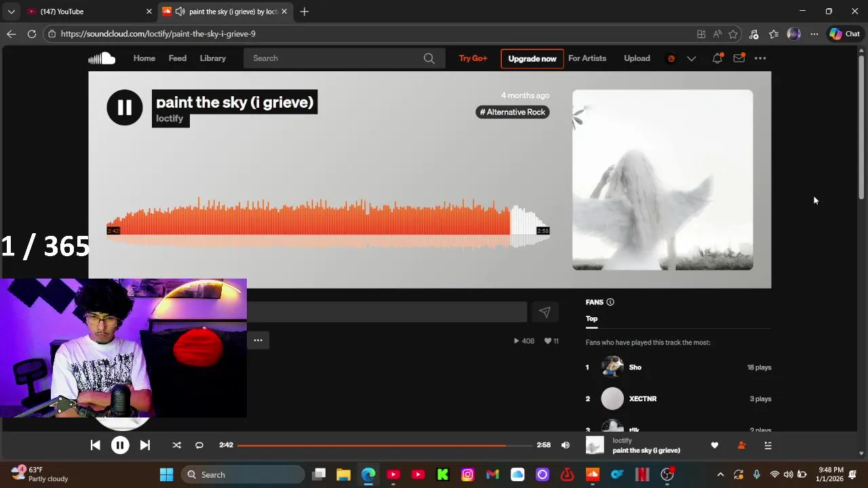Click the Alternative Rock tag
This screenshot has width=868, height=488.
click(513, 112)
